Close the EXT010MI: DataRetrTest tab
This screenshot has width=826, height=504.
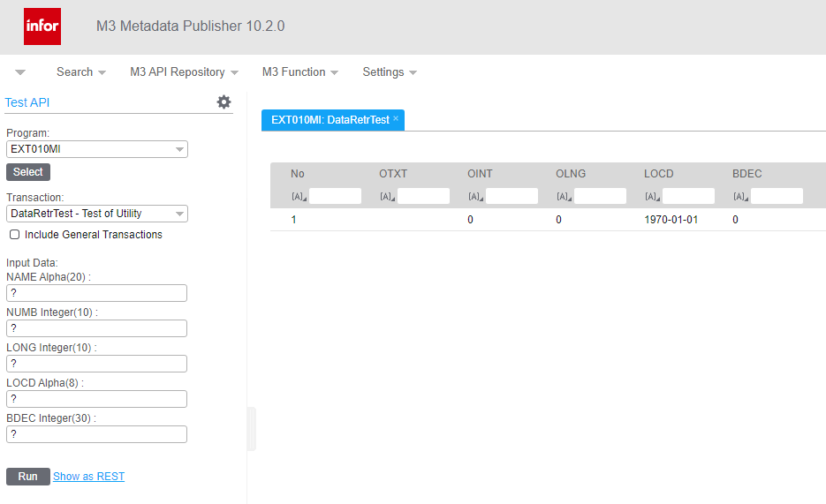click(x=396, y=118)
